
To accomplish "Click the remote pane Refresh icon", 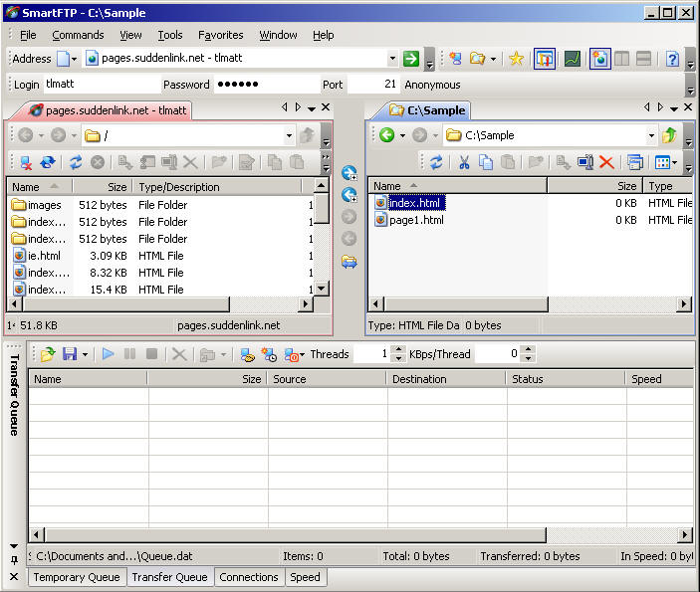I will [x=75, y=162].
